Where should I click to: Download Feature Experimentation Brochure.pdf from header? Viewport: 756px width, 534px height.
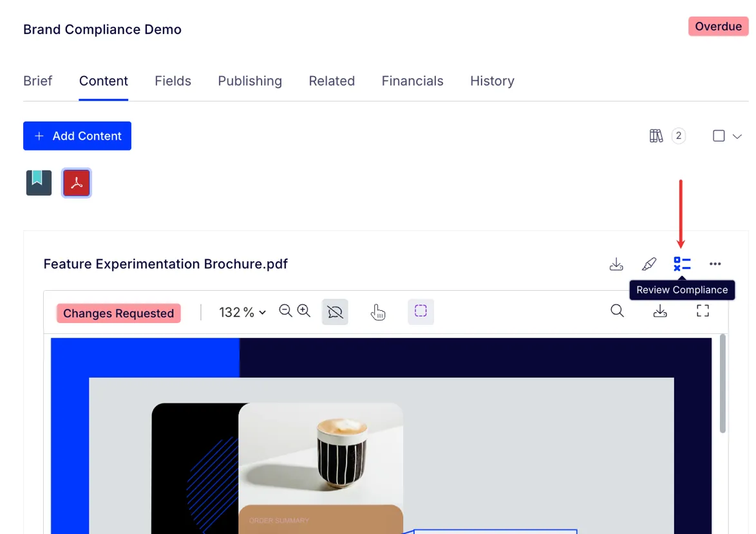pyautogui.click(x=616, y=264)
